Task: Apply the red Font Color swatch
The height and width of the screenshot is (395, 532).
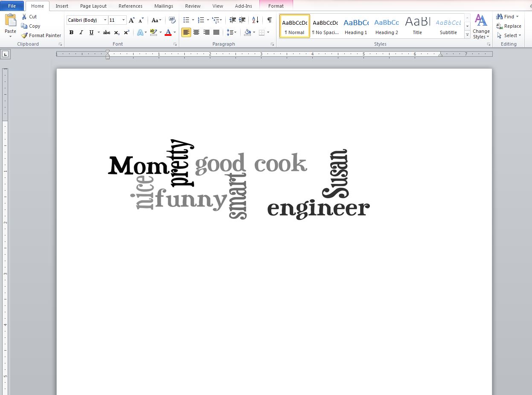Action: 168,32
